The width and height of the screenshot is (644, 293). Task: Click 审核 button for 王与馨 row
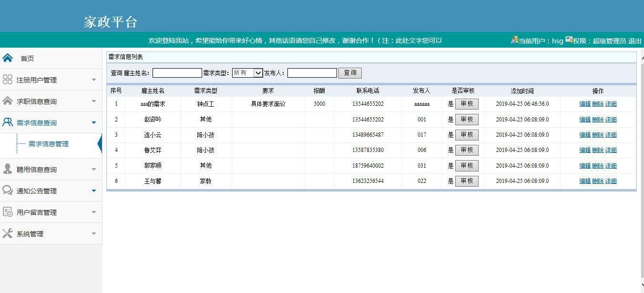pyautogui.click(x=467, y=181)
